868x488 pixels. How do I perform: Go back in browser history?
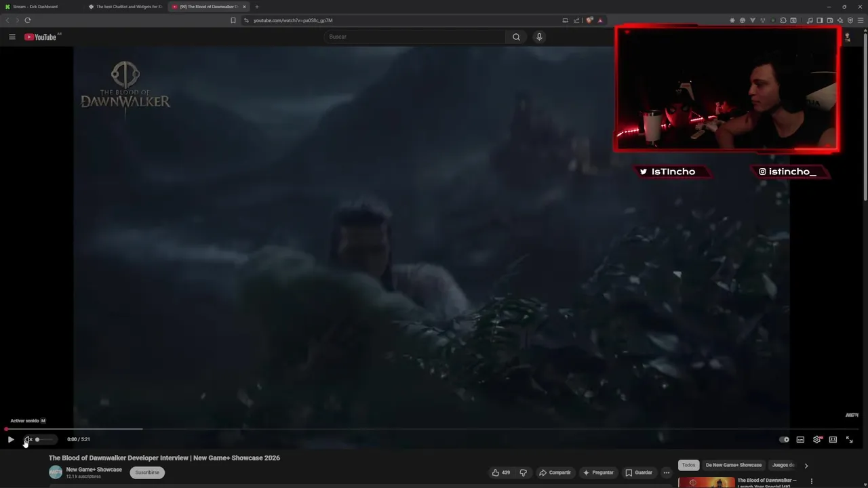7,20
